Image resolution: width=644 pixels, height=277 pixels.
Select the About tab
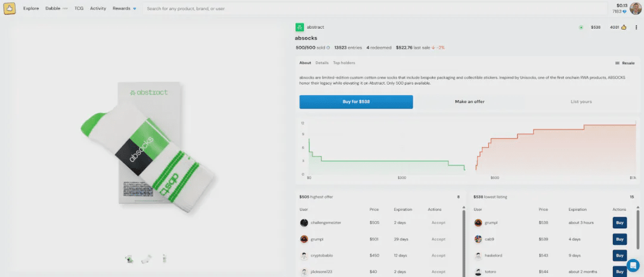(305, 63)
